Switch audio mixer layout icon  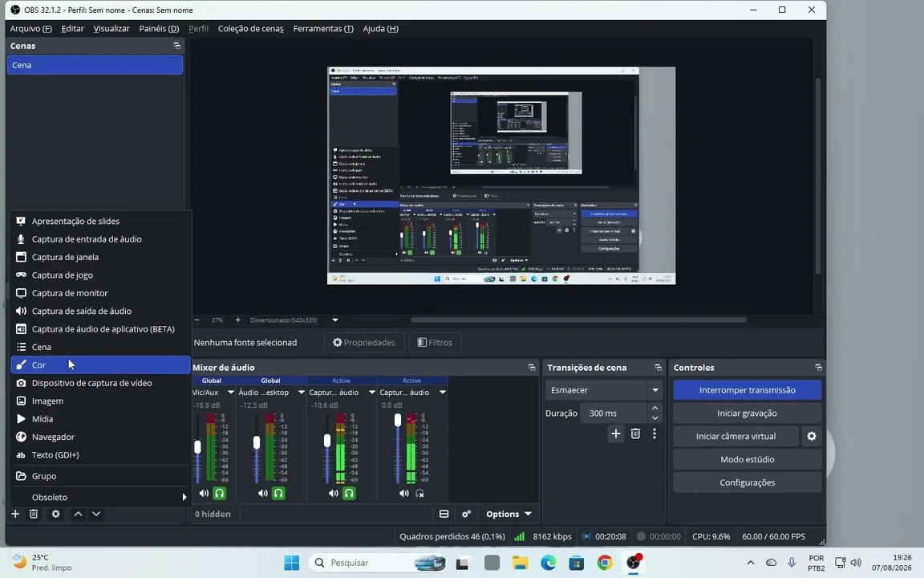point(444,514)
